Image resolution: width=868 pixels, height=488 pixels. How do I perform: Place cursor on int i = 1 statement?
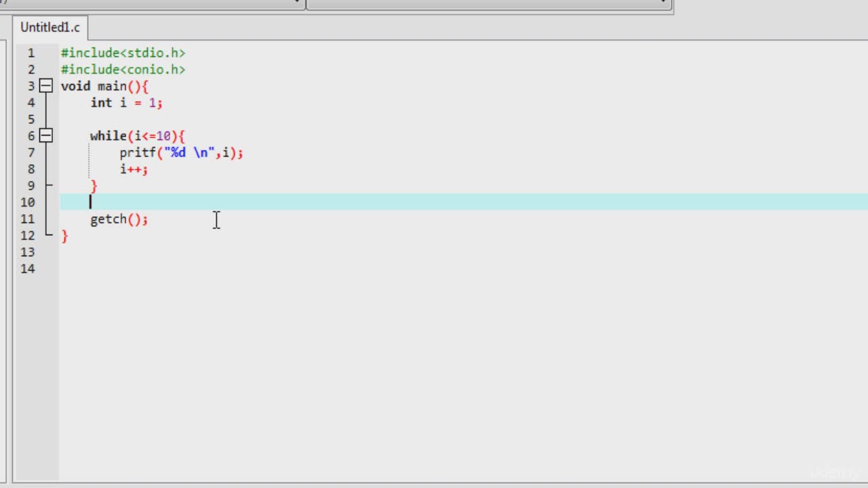[x=126, y=102]
